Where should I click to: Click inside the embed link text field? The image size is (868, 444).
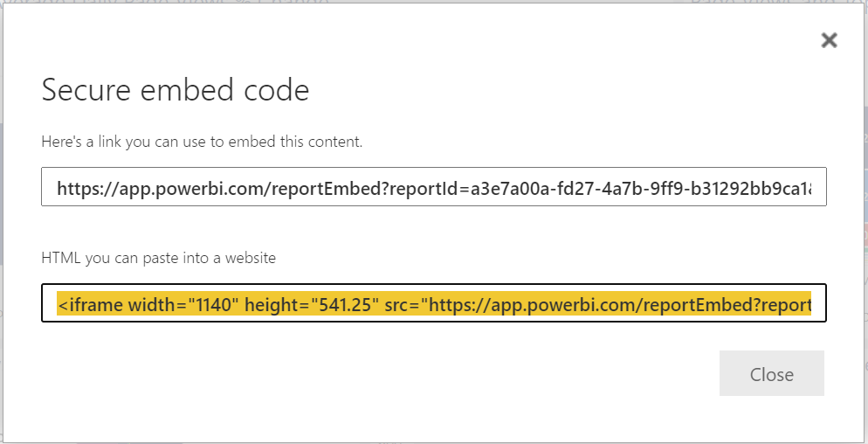(433, 187)
